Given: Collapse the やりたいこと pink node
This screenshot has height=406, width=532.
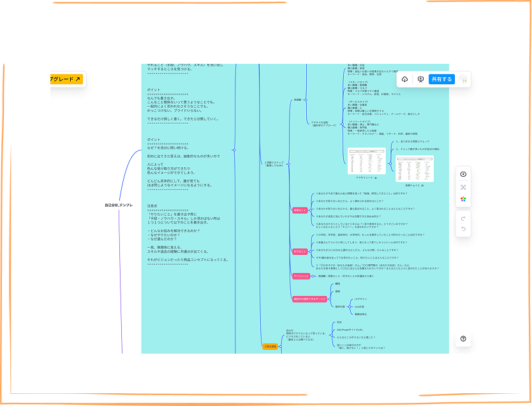Looking at the screenshot, I should coord(313,276).
